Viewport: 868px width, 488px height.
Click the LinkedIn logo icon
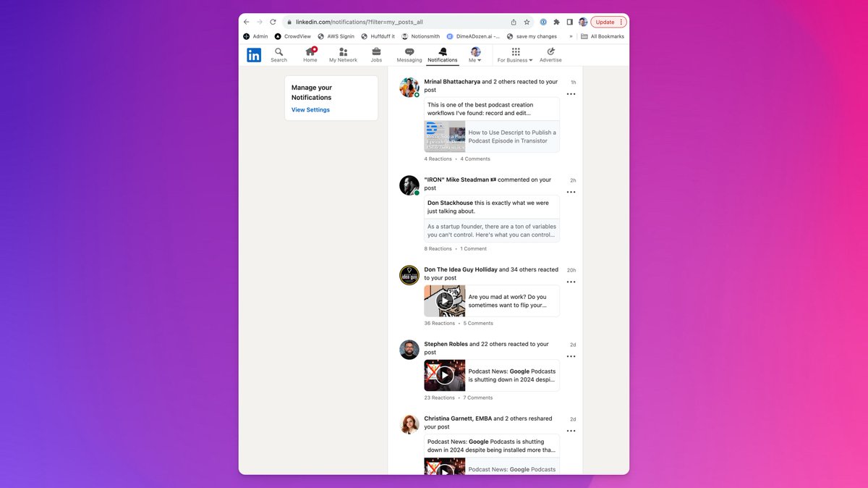[254, 55]
